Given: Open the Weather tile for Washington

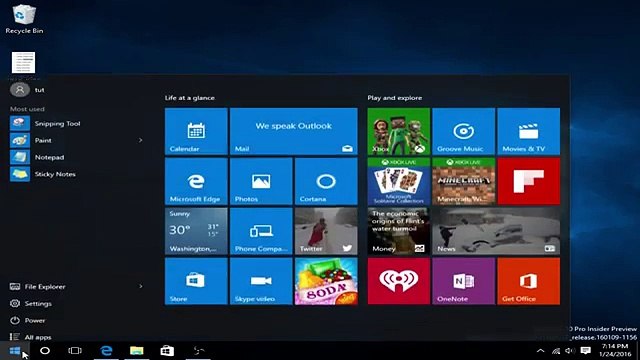Looking at the screenshot, I should pyautogui.click(x=196, y=231).
